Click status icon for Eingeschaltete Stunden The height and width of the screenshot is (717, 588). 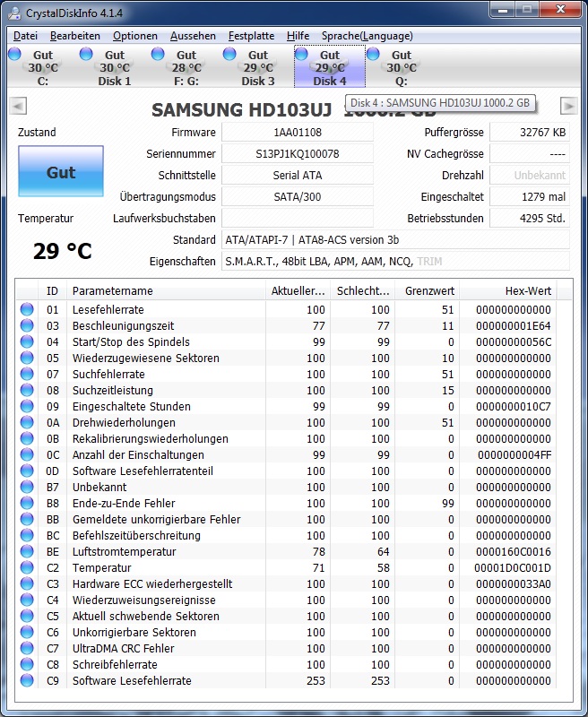pyautogui.click(x=27, y=406)
